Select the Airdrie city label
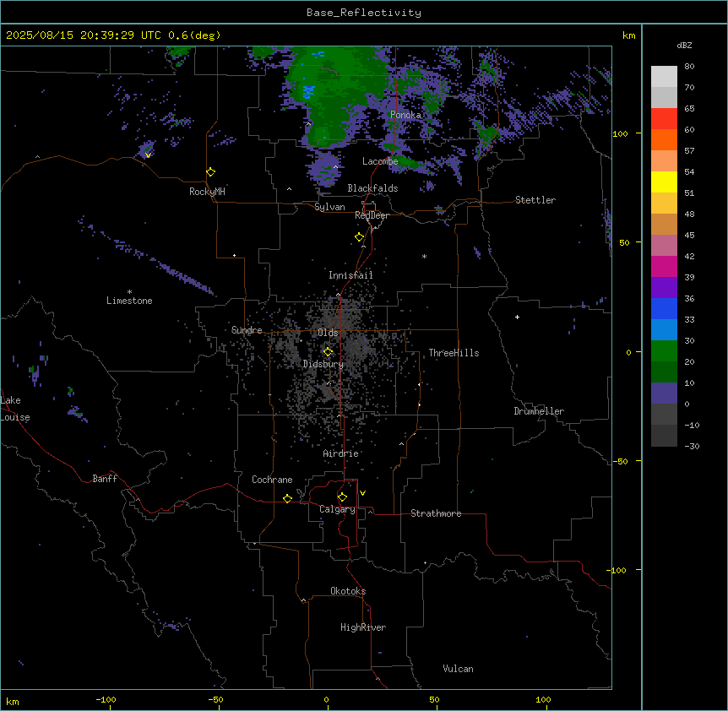 coord(340,453)
